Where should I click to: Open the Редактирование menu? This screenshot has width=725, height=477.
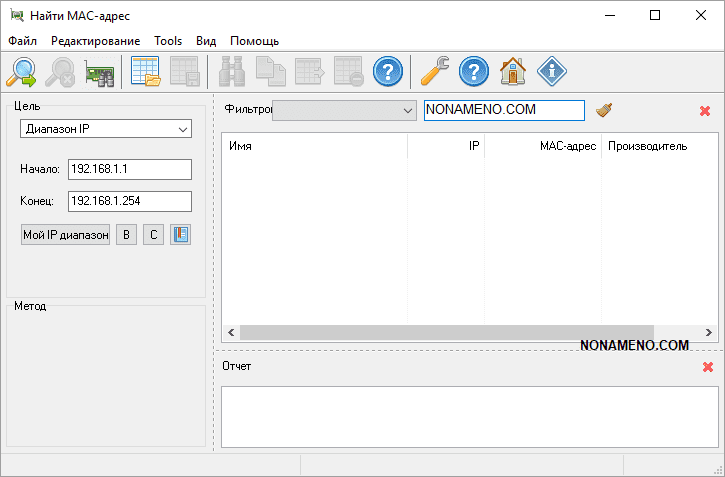[x=96, y=41]
